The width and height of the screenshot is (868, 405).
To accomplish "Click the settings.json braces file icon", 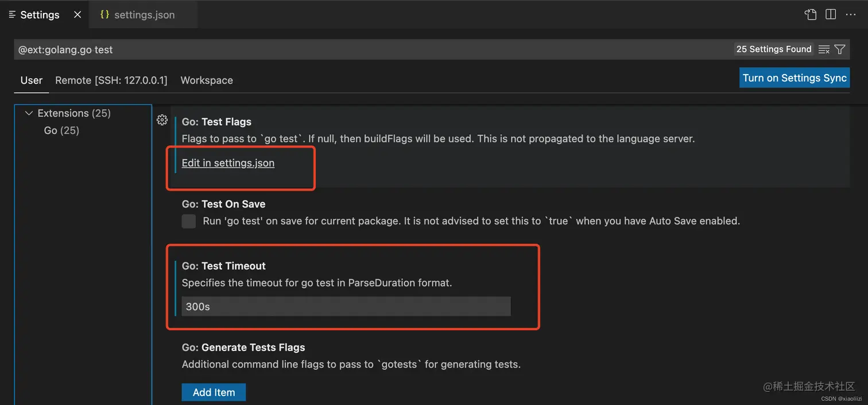I will [x=104, y=15].
